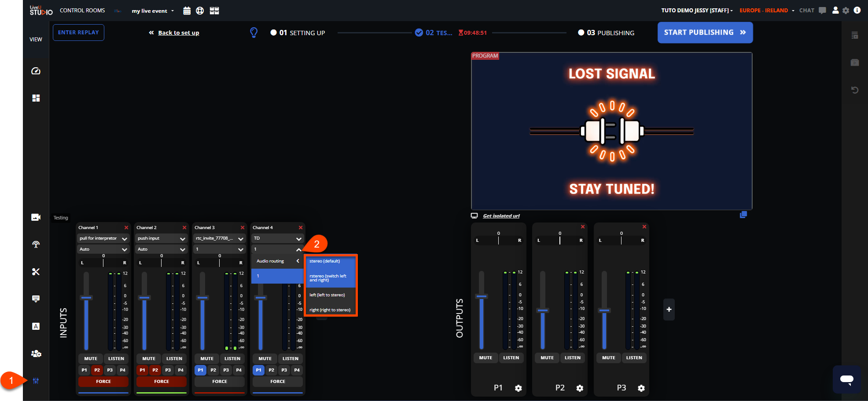Expand the 'pull for interpretor' source dropdown
Viewport: 868px width, 401px height.
pyautogui.click(x=103, y=238)
